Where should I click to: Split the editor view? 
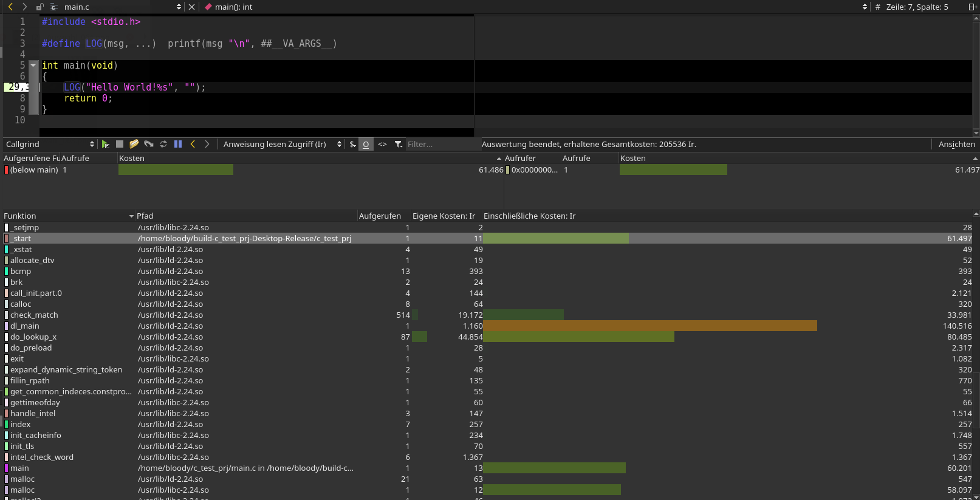tap(973, 7)
